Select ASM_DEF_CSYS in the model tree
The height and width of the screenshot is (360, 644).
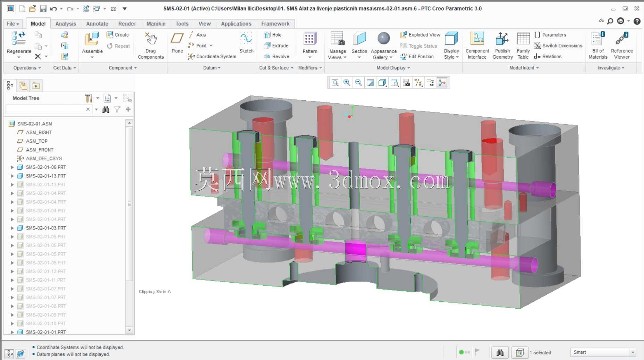tap(44, 159)
